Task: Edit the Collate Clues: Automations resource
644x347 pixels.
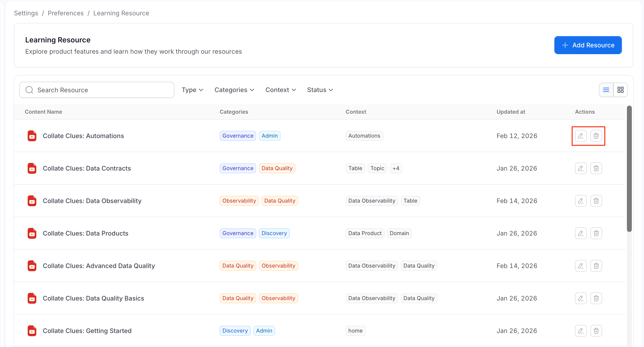Action: (580, 136)
